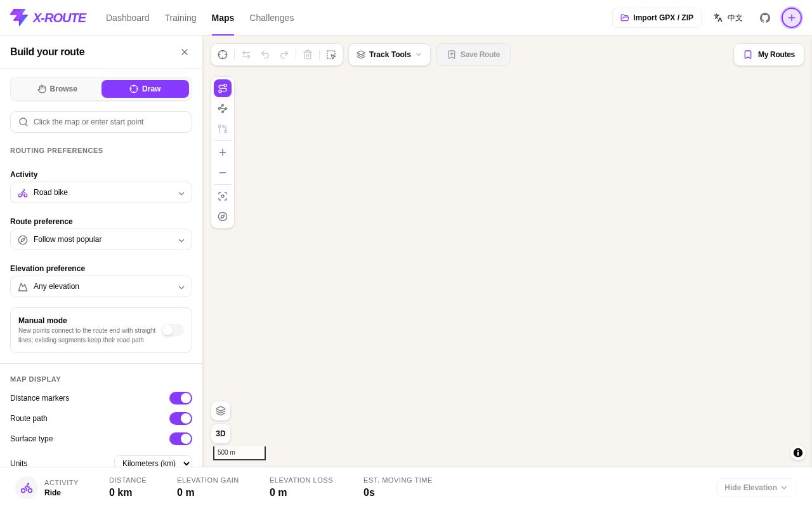Switch to Draw mode
812x508 pixels.
click(145, 89)
